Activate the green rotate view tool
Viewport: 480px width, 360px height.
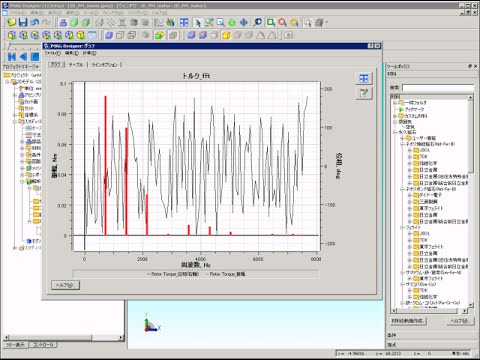click(x=232, y=22)
